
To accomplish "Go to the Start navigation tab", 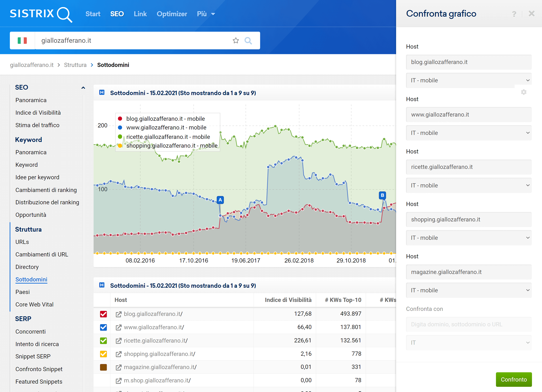I will (x=93, y=14).
